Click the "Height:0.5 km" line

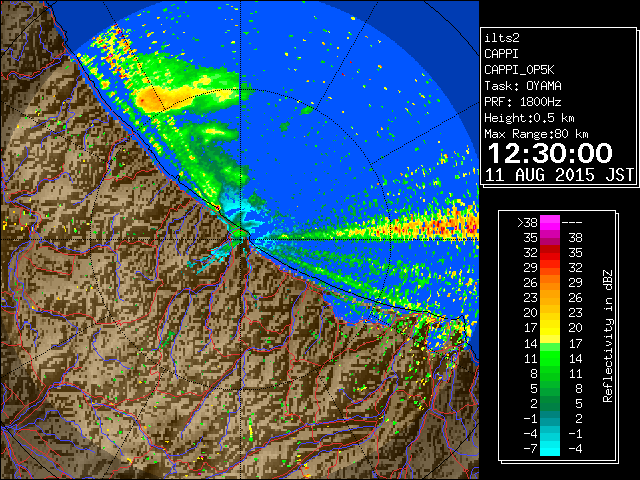tap(529, 118)
